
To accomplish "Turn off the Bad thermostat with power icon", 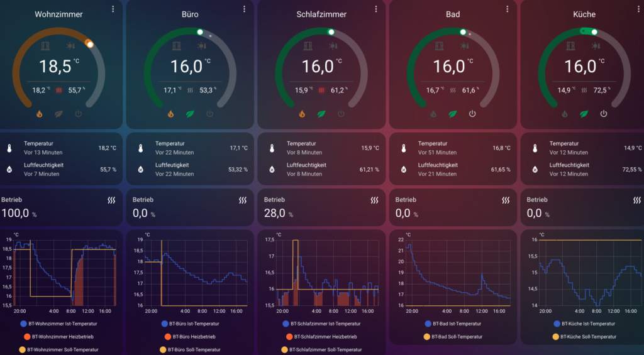I will point(472,114).
